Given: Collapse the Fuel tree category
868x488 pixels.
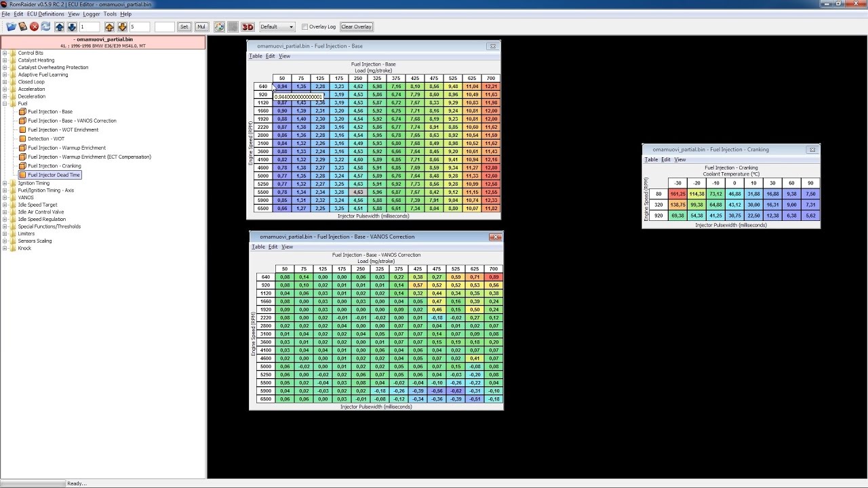Looking at the screenshot, I should click(5, 104).
